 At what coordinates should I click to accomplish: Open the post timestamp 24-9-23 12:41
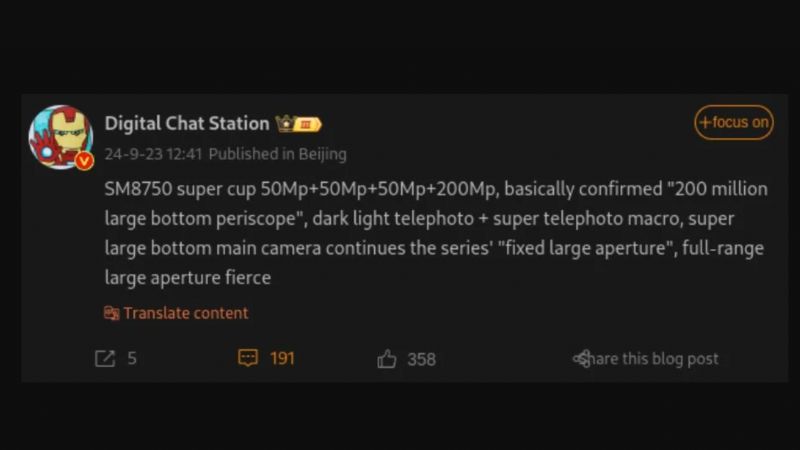pyautogui.click(x=154, y=154)
